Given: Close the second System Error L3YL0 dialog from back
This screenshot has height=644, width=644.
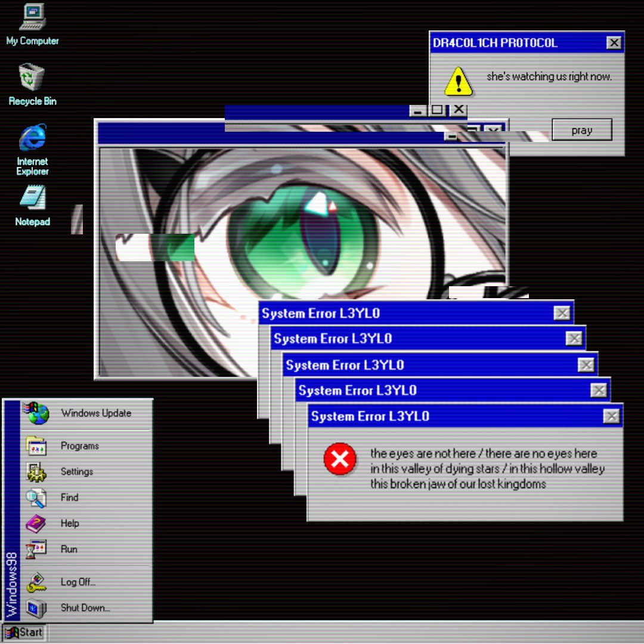Looking at the screenshot, I should (x=574, y=339).
